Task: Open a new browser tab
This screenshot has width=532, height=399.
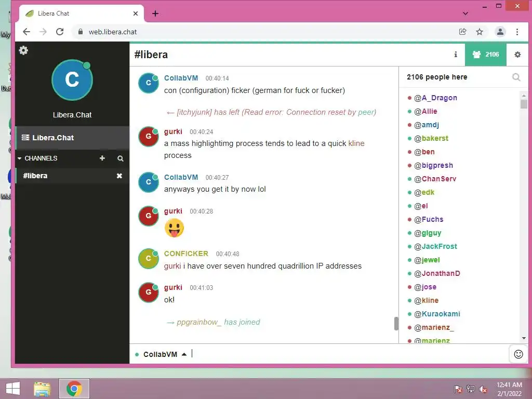Action: [155, 14]
